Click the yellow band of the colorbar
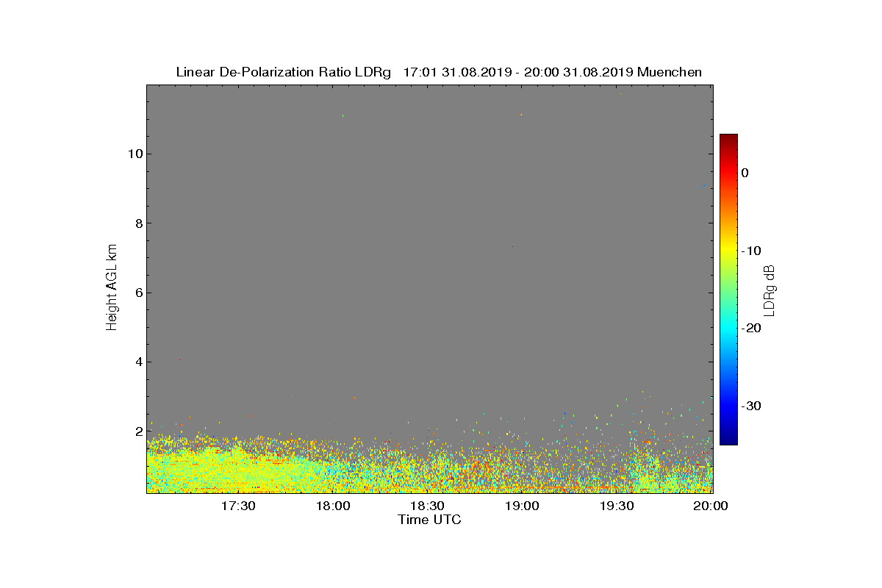Viewport: 882px width, 588px height. pyautogui.click(x=728, y=251)
